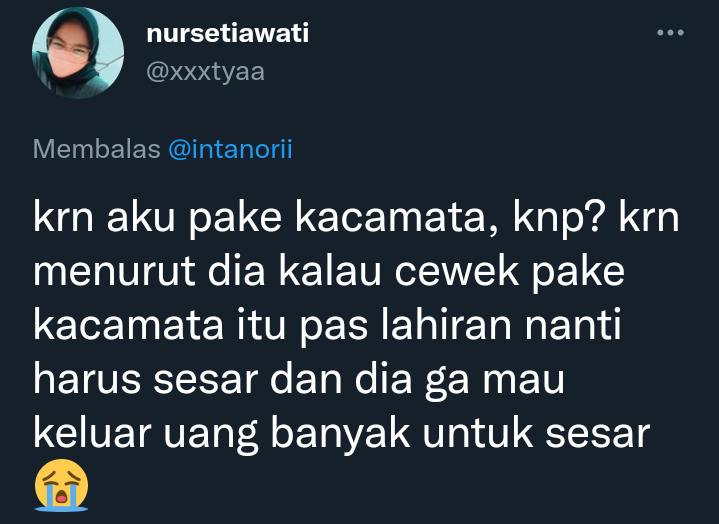Screen dimensions: 719x524
Task: Open the @xxxtyaa handle profile
Action: [x=205, y=72]
